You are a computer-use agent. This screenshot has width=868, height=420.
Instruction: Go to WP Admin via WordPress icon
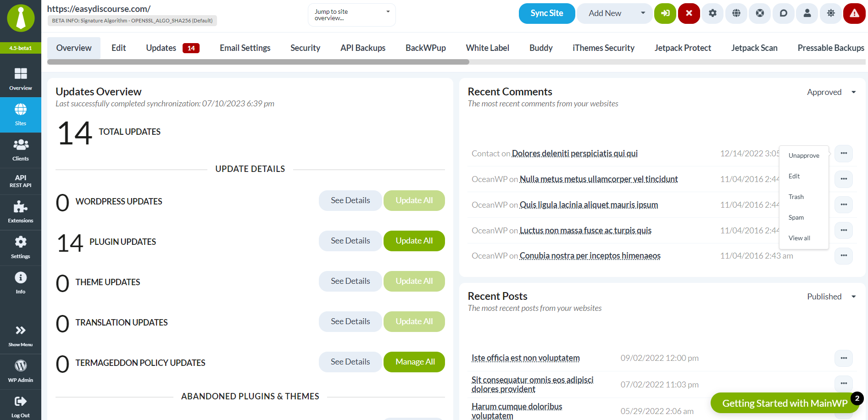pyautogui.click(x=21, y=365)
